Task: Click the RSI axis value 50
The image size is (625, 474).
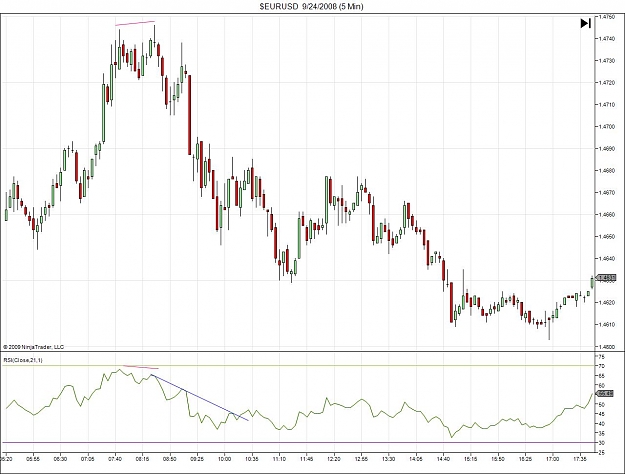Action: pos(602,405)
